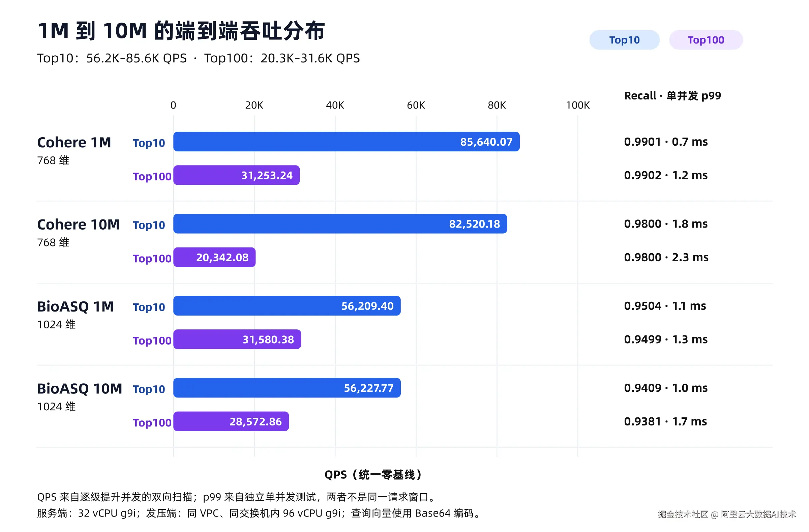Click the "0.9800 · 2.3 ms" recall value
Screen dimensions: 809x532
click(666, 258)
